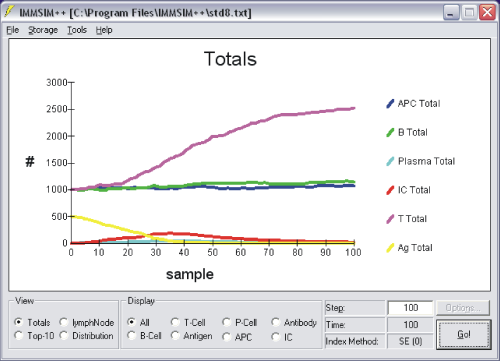This screenshot has width=500, height=361.
Task: Select the Totals view radio button
Action: click(x=19, y=322)
